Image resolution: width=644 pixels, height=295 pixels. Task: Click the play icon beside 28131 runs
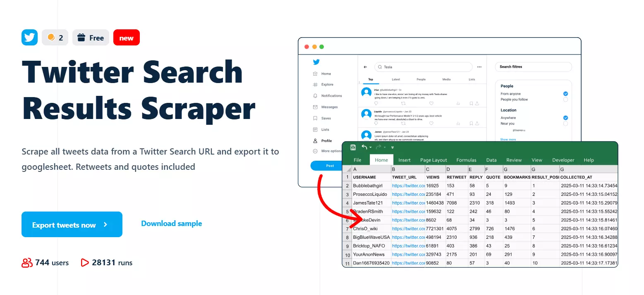(x=84, y=262)
